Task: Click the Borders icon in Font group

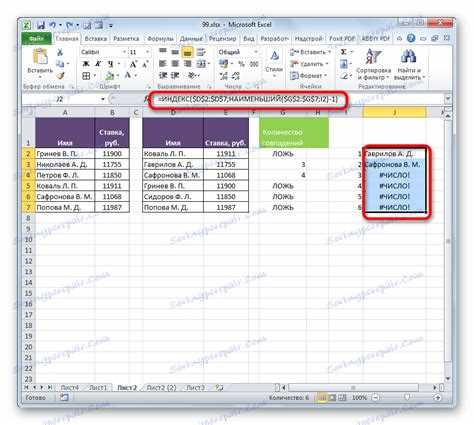Action: [x=86, y=76]
